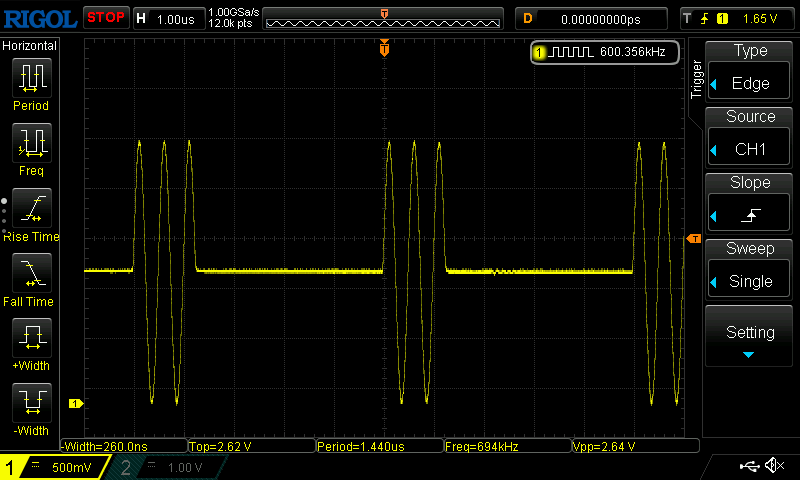The width and height of the screenshot is (800, 480).
Task: Click the Vpp=2.64 V measurement readout
Action: tap(636, 446)
